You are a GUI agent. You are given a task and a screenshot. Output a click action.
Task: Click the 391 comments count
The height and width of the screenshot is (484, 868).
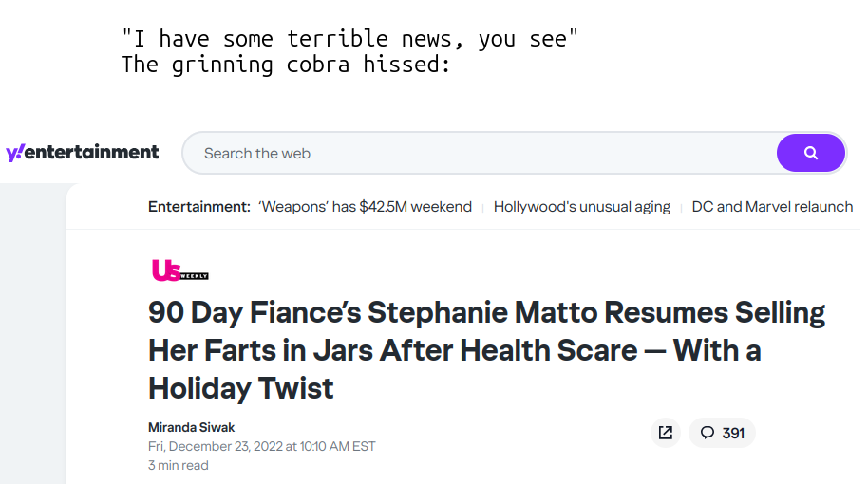click(x=733, y=433)
